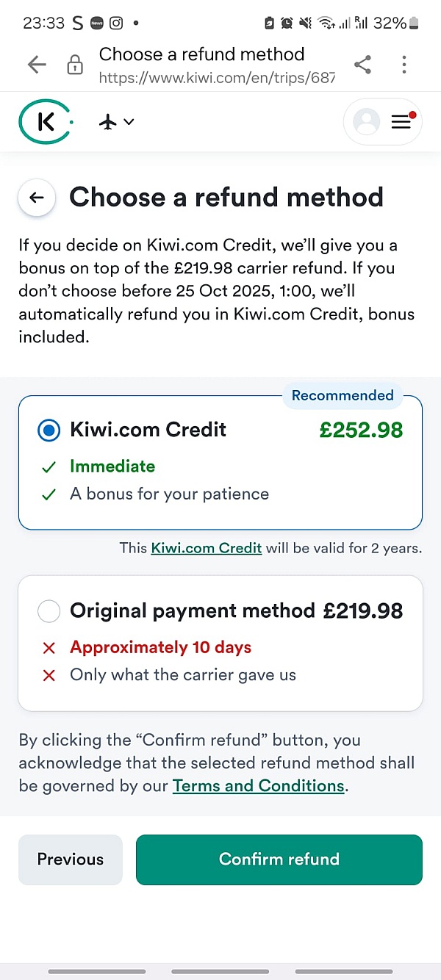Tap the user avatar icon
Screen dimensions: 441x980
pyautogui.click(x=366, y=122)
